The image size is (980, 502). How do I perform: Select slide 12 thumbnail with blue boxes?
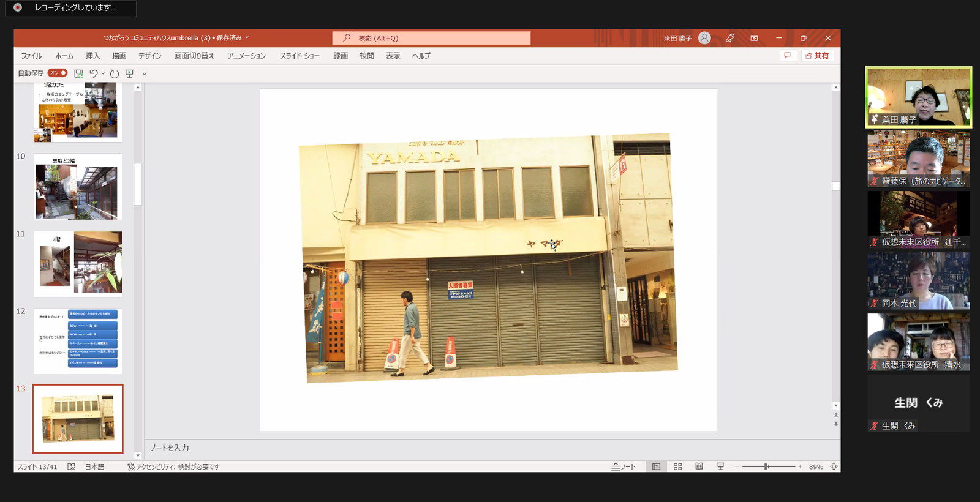pos(78,342)
